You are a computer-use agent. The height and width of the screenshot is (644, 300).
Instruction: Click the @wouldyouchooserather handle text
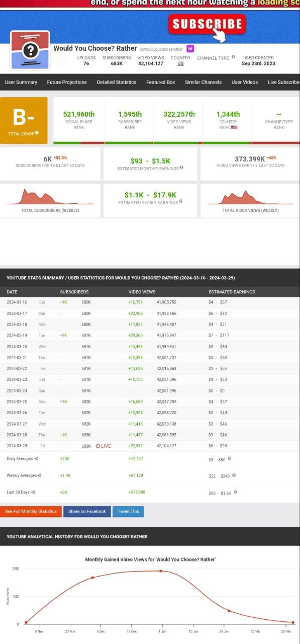(x=161, y=49)
